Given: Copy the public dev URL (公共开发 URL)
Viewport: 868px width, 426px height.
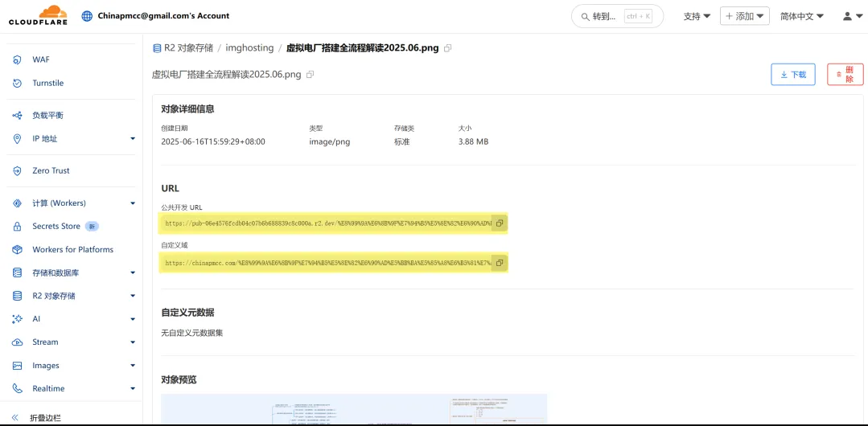Looking at the screenshot, I should pos(500,223).
